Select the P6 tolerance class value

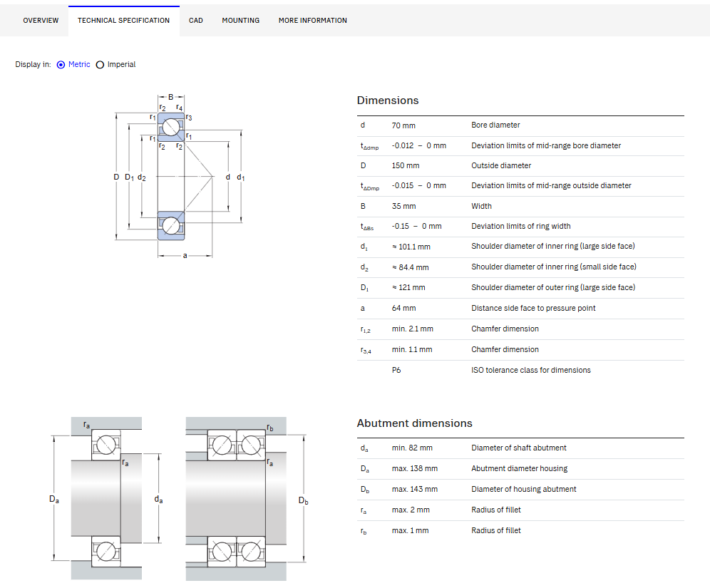[396, 371]
